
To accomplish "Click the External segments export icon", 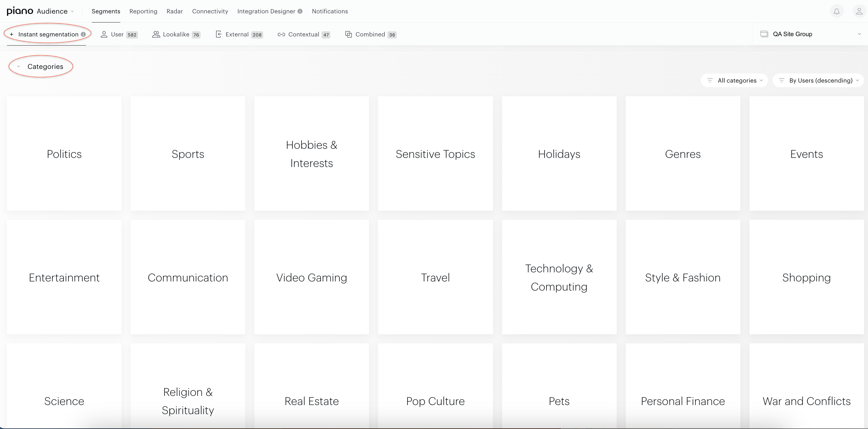I will click(x=218, y=34).
